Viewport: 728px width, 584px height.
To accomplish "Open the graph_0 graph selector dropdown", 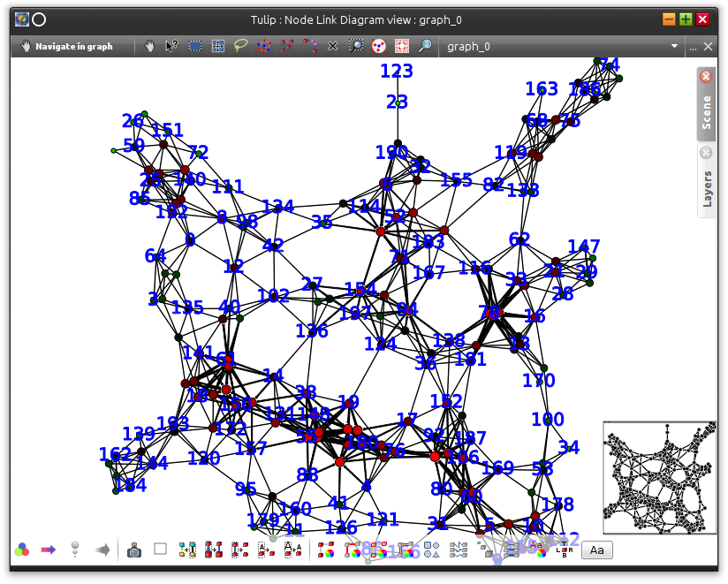I will click(561, 46).
